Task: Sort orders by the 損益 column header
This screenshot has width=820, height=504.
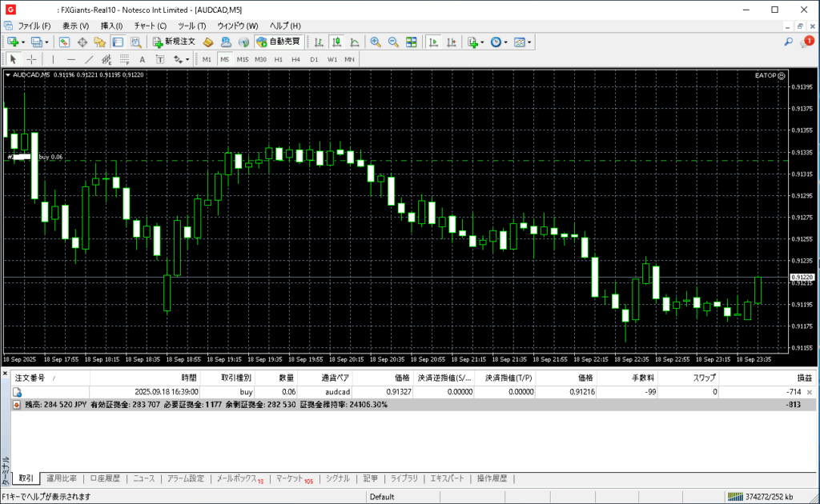Action: pos(803,377)
